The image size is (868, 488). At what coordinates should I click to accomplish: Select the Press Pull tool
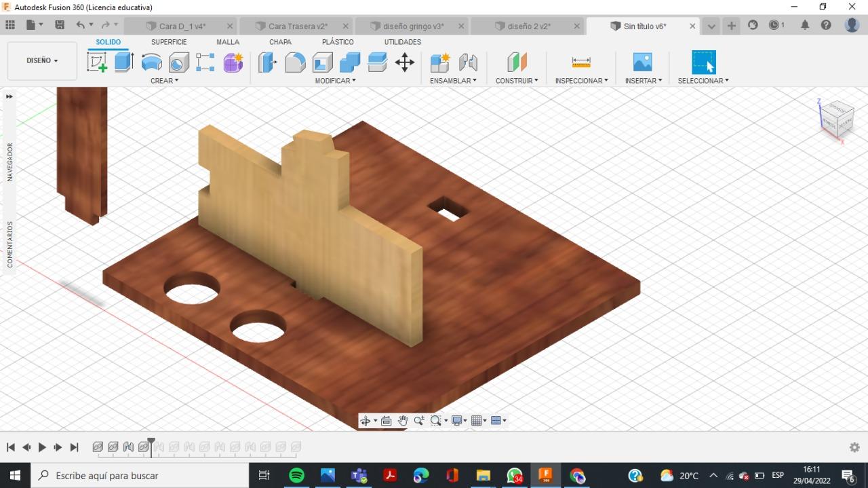pyautogui.click(x=268, y=62)
